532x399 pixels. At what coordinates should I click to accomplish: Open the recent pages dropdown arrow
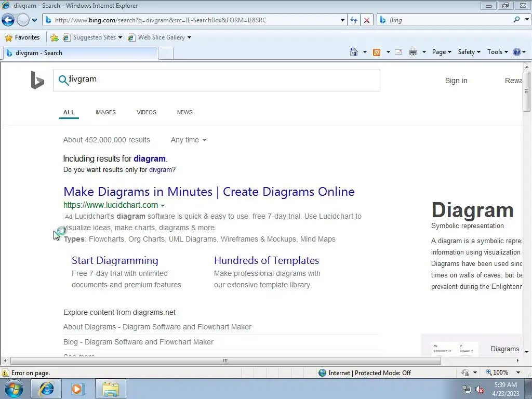click(x=34, y=20)
